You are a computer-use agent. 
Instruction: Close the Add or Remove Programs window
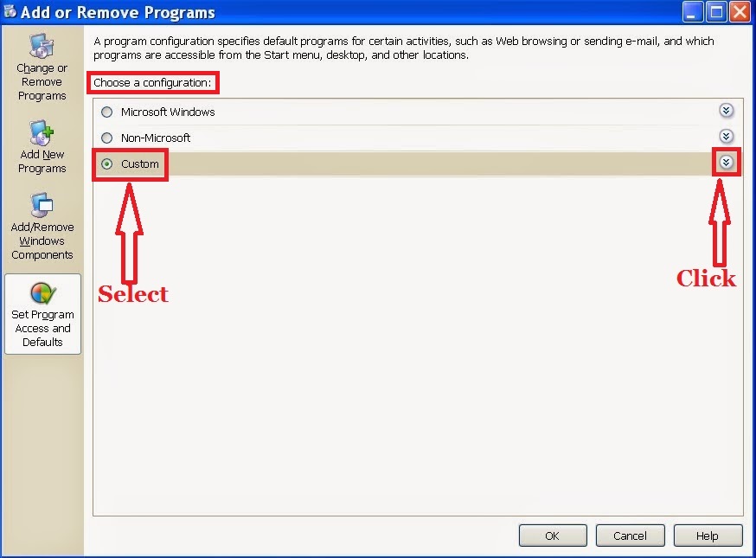740,11
